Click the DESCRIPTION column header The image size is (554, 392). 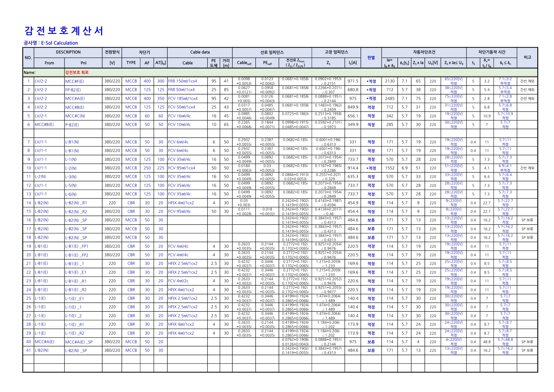[68, 52]
